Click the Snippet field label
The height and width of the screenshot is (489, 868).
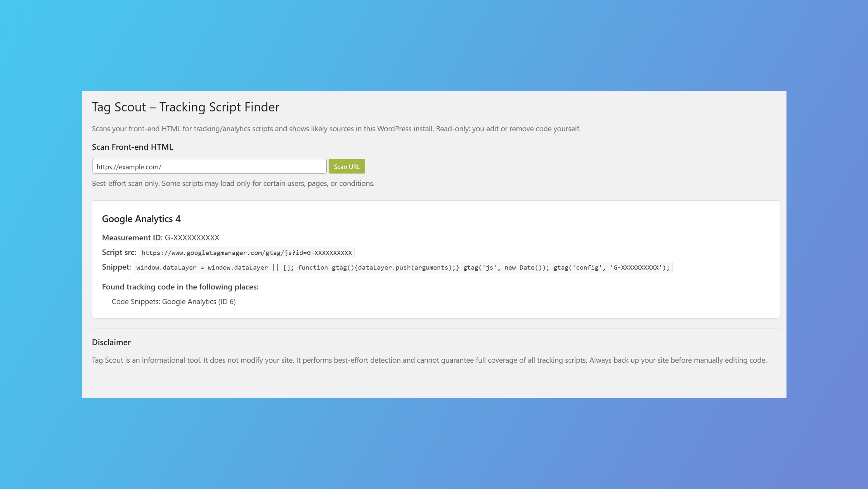tap(116, 267)
